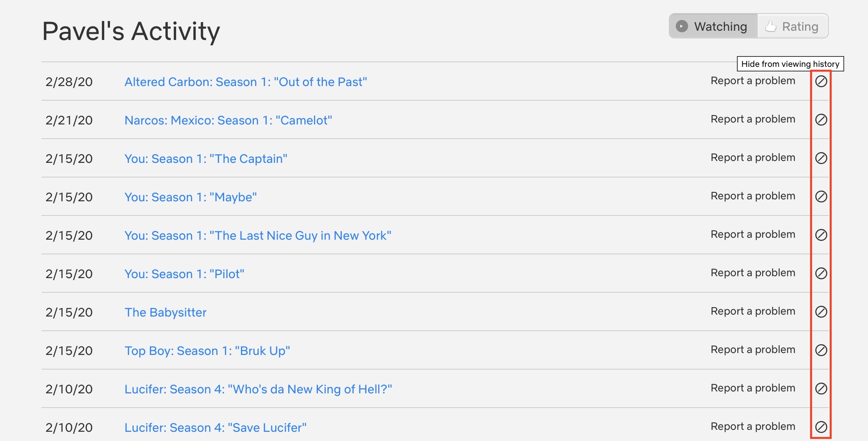This screenshot has width=868, height=441.
Task: Hide You "Maybe" episode from history
Action: 821,197
